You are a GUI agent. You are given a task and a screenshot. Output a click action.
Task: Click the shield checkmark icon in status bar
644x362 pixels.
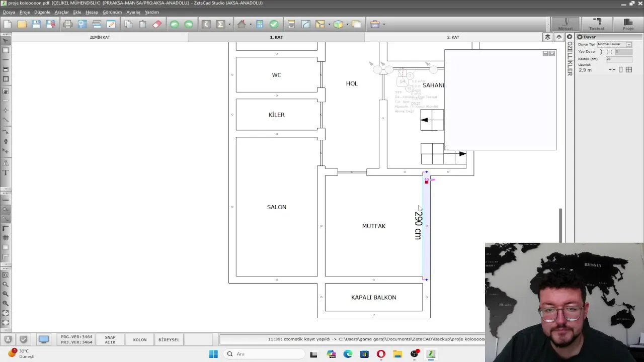click(23, 339)
